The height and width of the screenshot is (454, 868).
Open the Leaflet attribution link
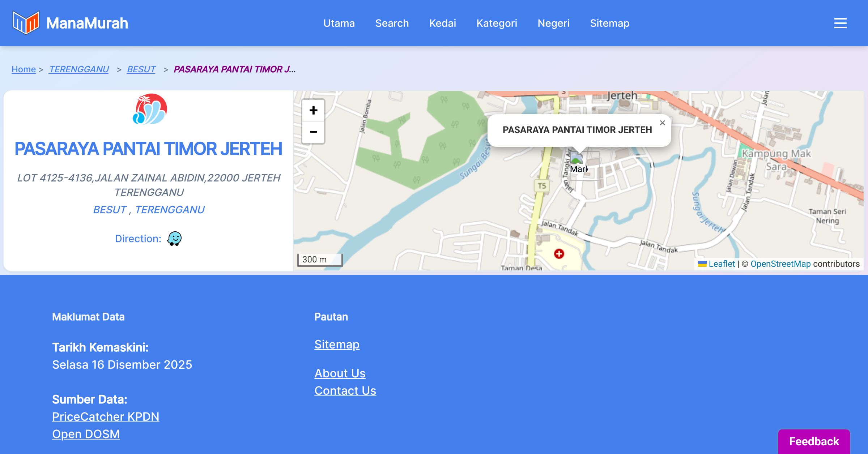pos(722,264)
